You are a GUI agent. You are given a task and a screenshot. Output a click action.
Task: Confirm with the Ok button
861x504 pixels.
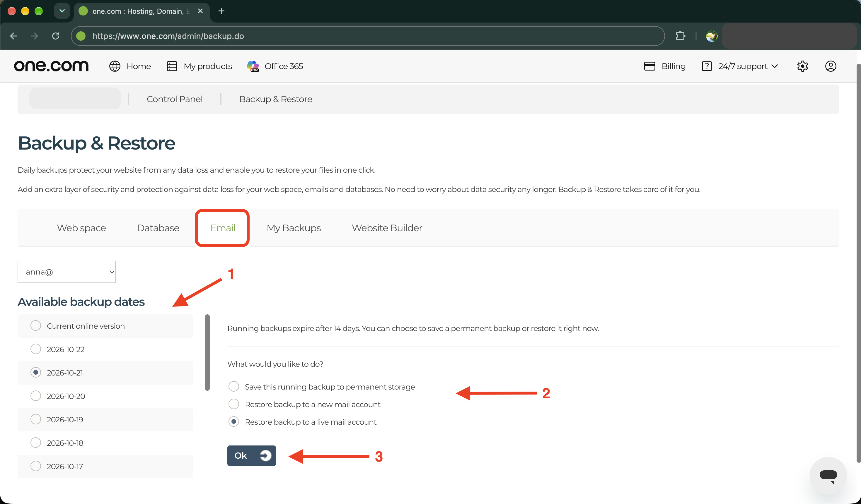pos(251,455)
